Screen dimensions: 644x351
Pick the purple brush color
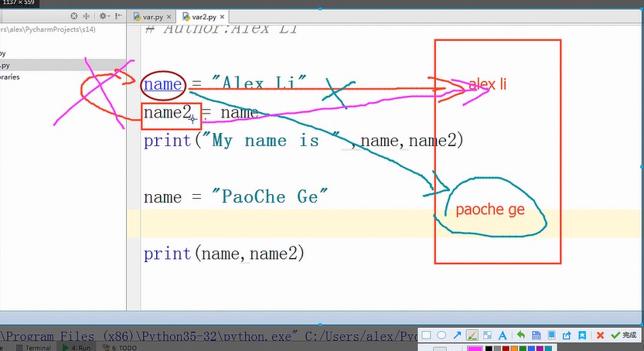[x=540, y=349]
